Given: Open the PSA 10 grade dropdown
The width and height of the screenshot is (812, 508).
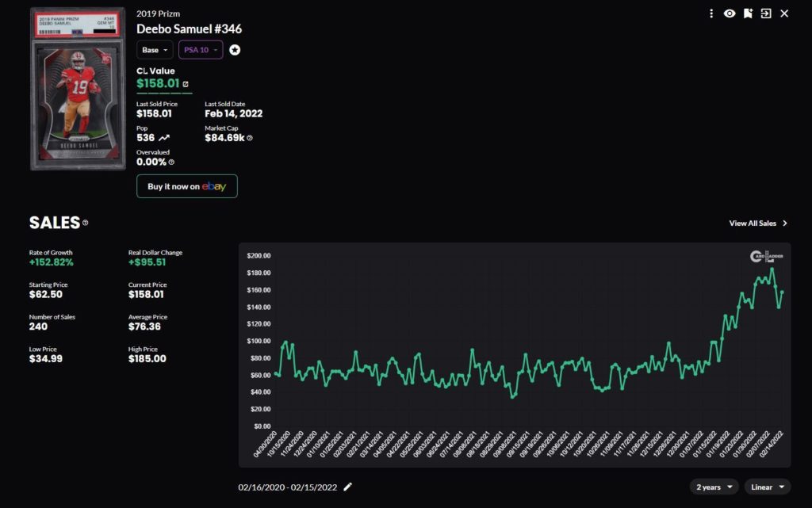Looking at the screenshot, I should (x=201, y=50).
